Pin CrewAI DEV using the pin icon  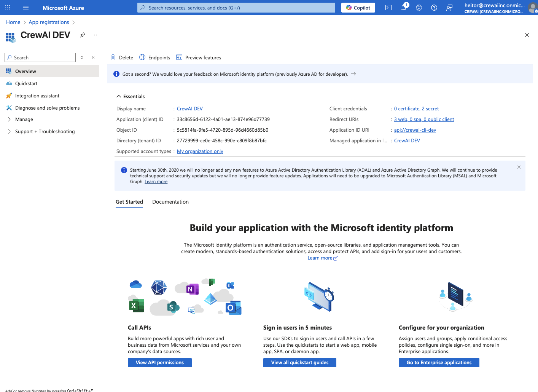[x=82, y=35]
